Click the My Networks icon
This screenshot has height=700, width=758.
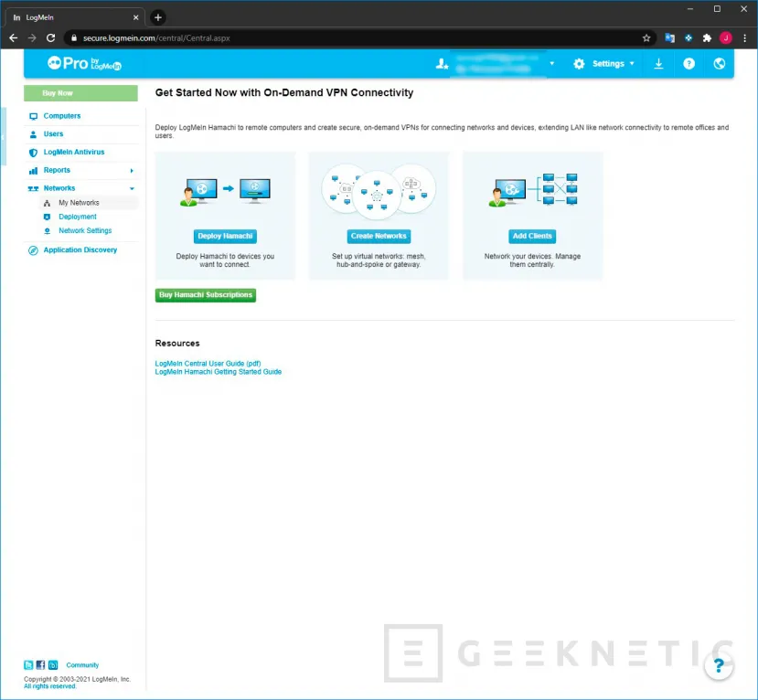pyautogui.click(x=47, y=203)
